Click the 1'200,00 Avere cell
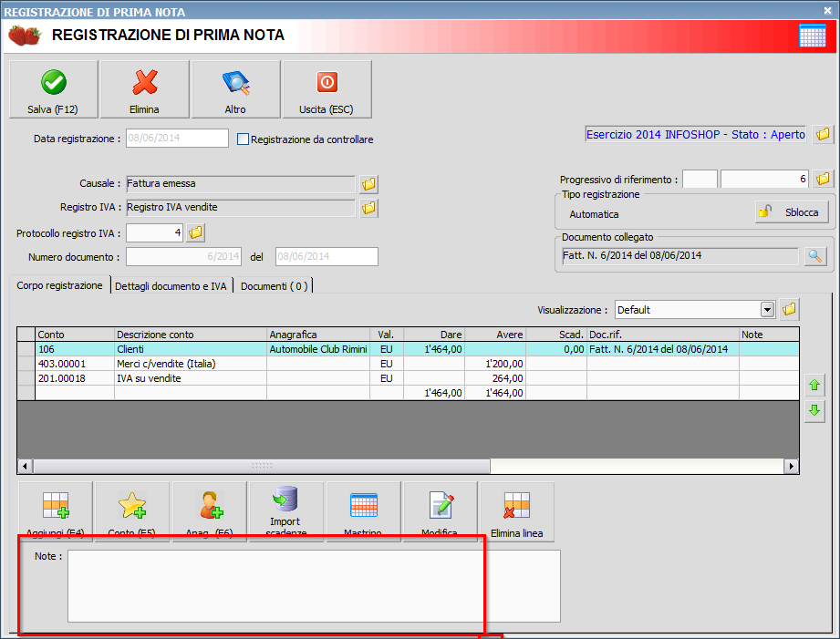840x639 pixels. coord(495,364)
